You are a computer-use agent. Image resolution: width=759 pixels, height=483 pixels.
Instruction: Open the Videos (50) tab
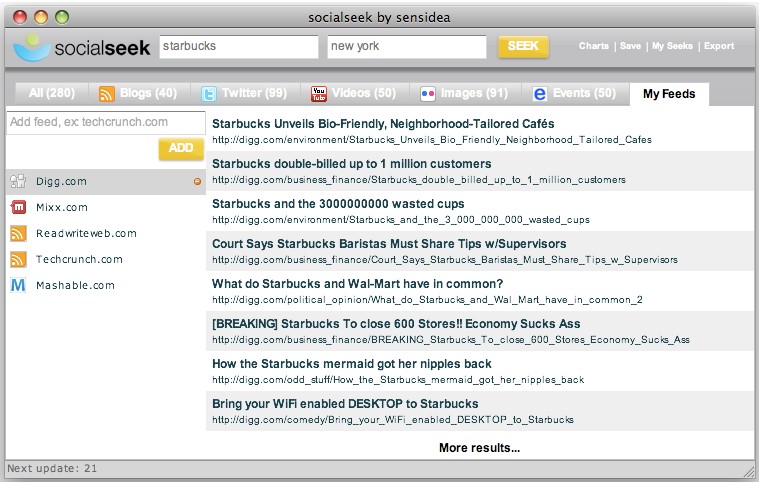click(x=355, y=93)
